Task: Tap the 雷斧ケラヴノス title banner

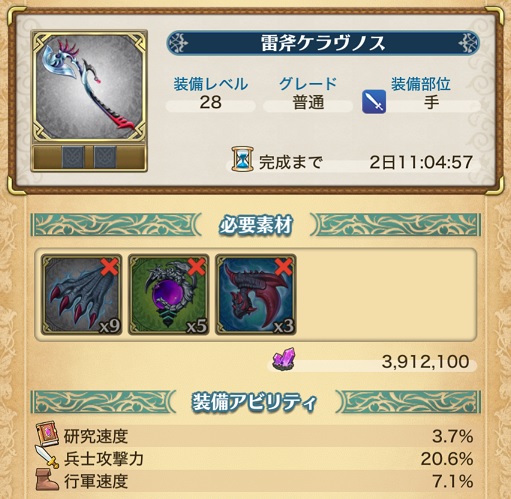Action: [x=323, y=43]
